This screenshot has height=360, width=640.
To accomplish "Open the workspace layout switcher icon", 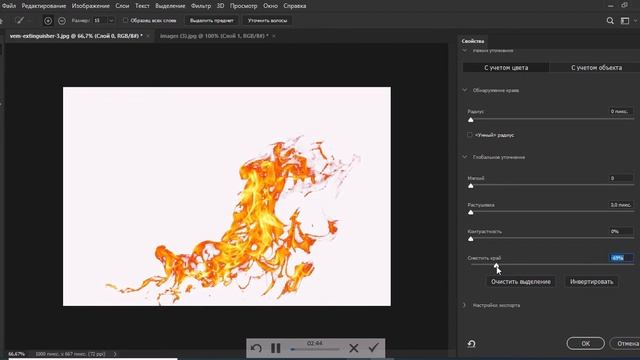I will tap(625, 20).
